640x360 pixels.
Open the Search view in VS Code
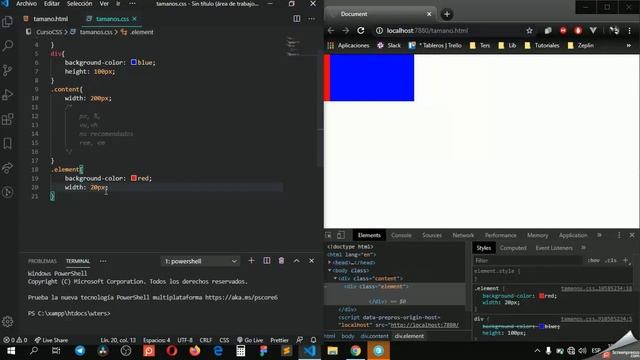pos(7,46)
